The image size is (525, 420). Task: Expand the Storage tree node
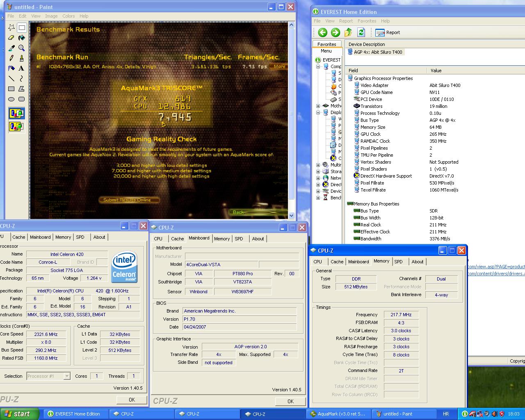pyautogui.click(x=318, y=171)
